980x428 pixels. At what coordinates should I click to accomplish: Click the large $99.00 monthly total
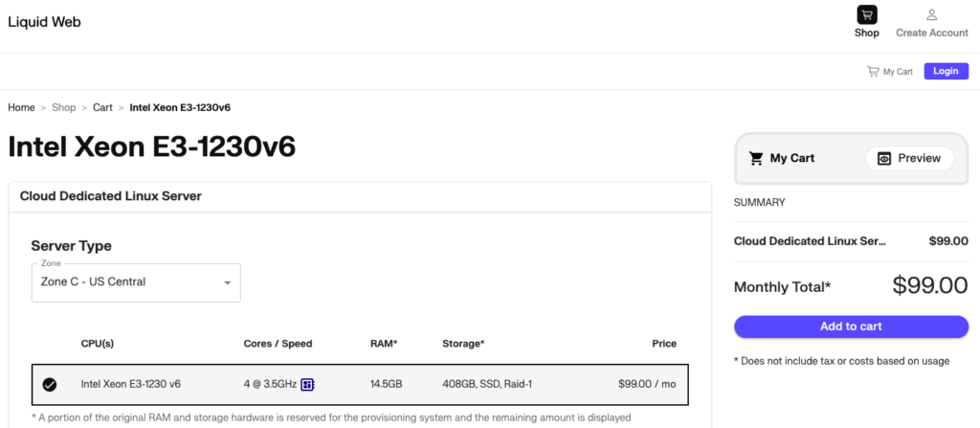pyautogui.click(x=930, y=285)
